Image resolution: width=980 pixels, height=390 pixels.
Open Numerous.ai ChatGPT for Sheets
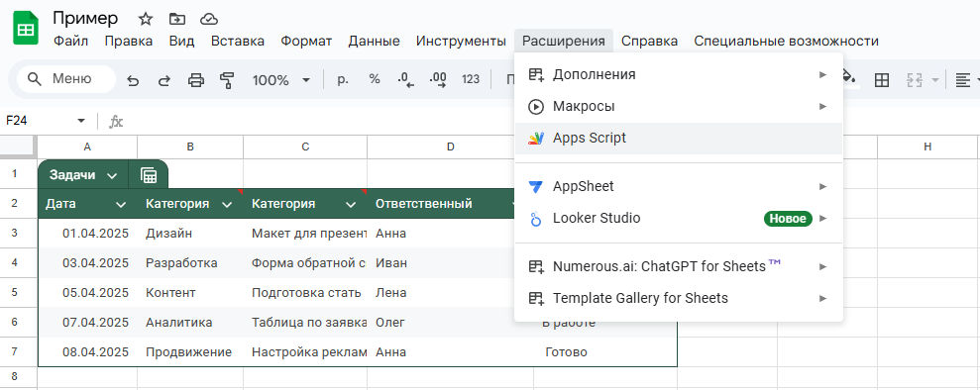[679, 266]
